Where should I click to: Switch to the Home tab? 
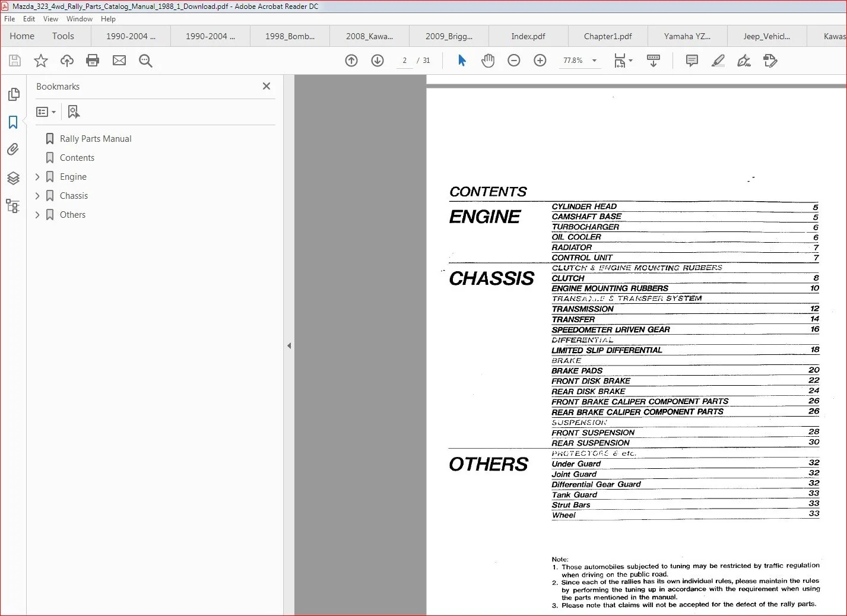click(22, 36)
